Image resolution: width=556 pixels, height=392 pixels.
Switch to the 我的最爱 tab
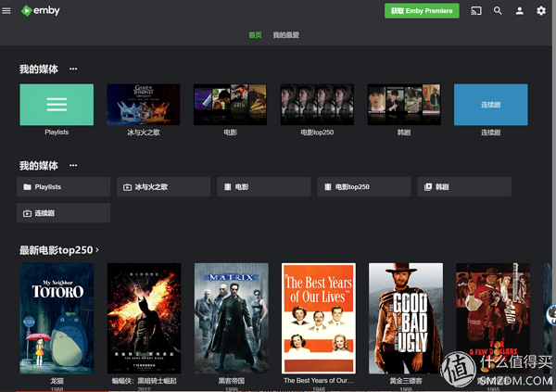285,35
